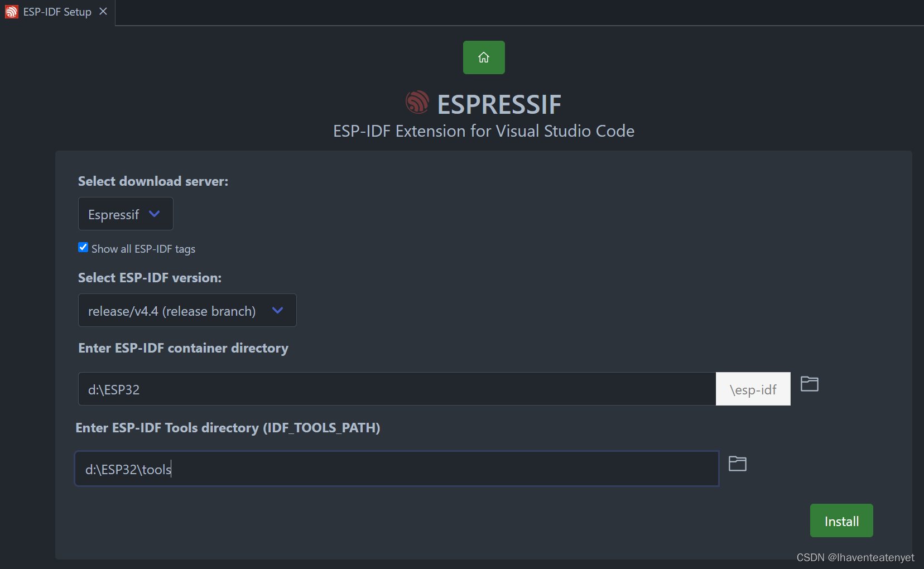
Task: Click the Install button
Action: pyautogui.click(x=841, y=520)
